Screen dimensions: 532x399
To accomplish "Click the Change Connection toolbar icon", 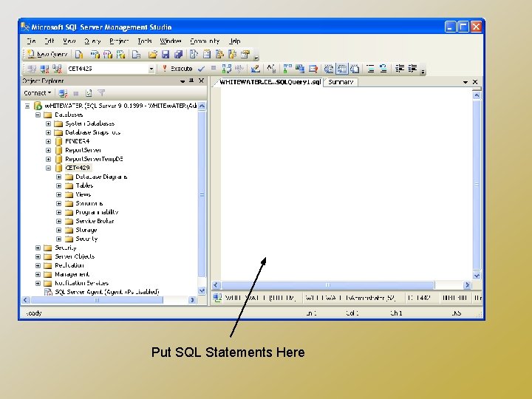I will click(x=57, y=69).
